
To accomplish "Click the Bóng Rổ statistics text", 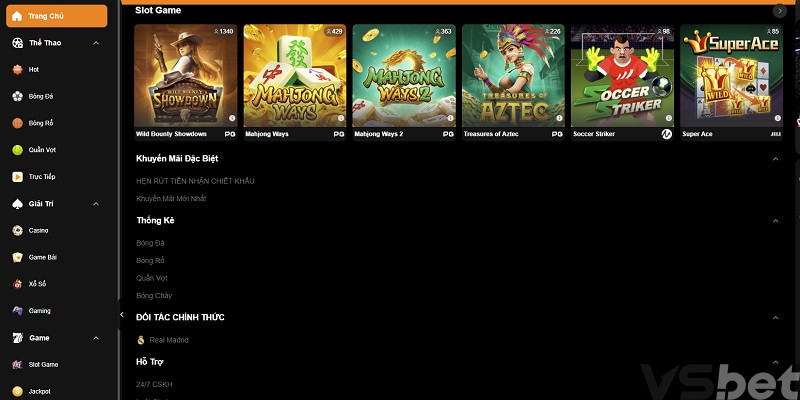I will click(150, 261).
